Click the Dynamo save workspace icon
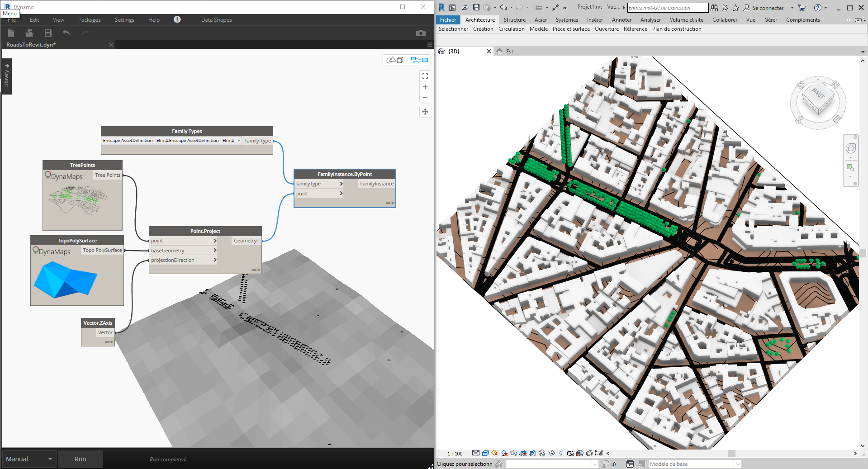This screenshot has height=469, width=868. pos(48,33)
